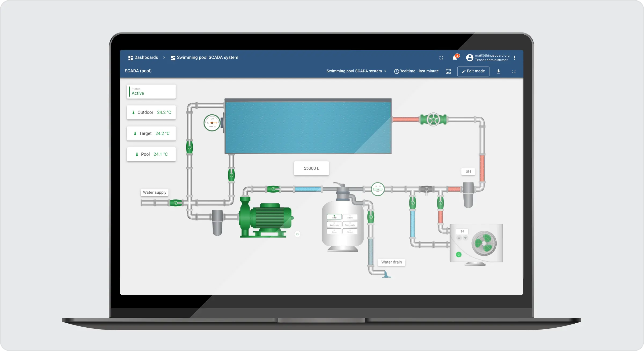Open the notifications bell with badge
The image size is (644, 351).
click(455, 58)
